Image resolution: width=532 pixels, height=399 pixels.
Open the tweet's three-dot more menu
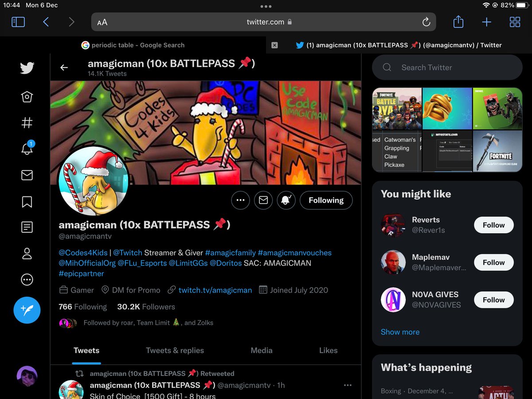click(348, 385)
